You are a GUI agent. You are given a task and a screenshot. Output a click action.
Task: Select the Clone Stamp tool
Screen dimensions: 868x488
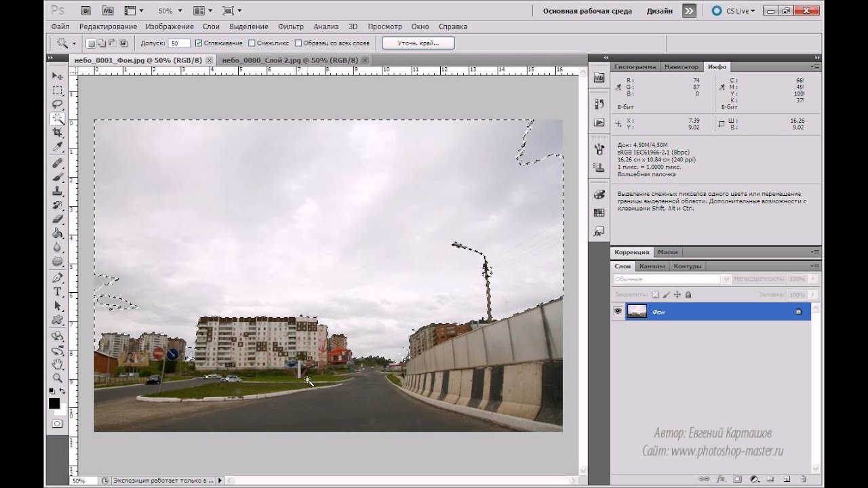[58, 190]
